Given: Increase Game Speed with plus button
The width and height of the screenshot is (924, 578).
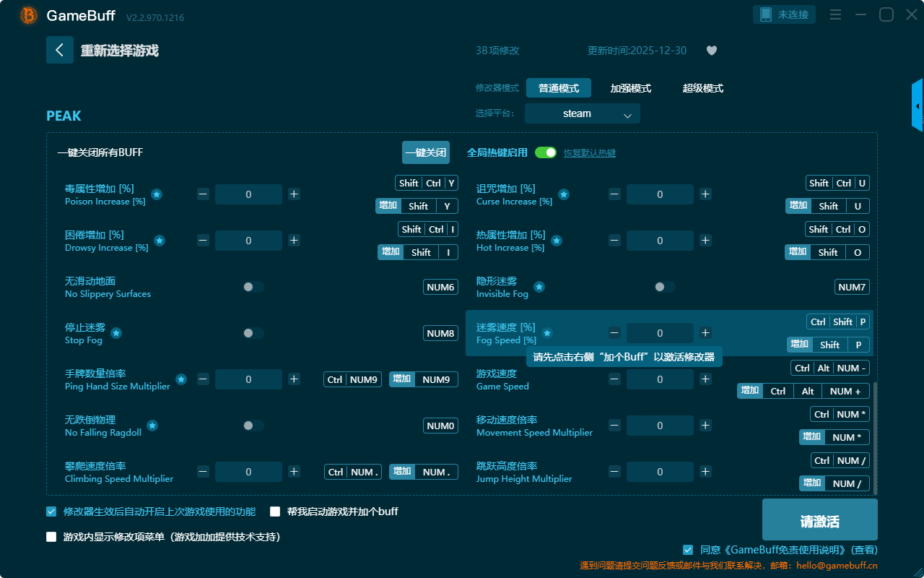Looking at the screenshot, I should click(x=705, y=379).
